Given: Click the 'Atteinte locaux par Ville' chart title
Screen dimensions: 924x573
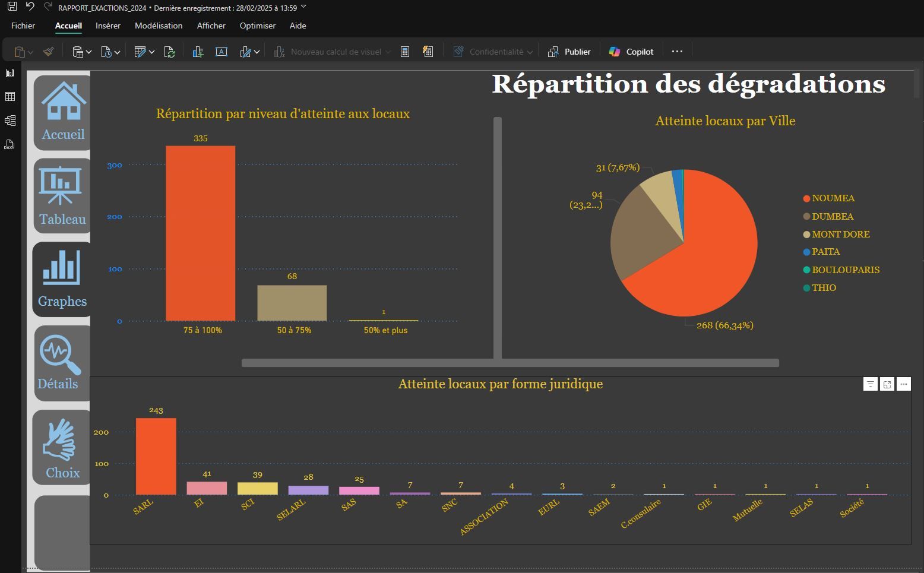Looking at the screenshot, I should click(x=725, y=121).
